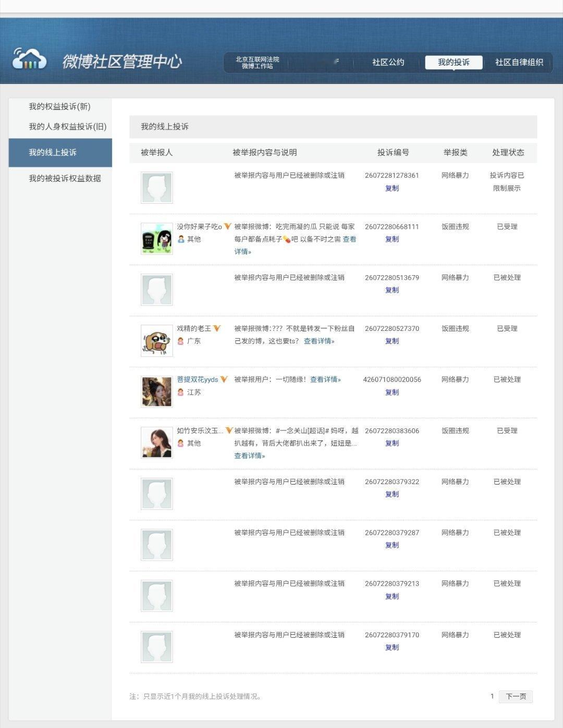Copy complaint number 26072280379213
Screen dimensions: 563x728
click(392, 596)
